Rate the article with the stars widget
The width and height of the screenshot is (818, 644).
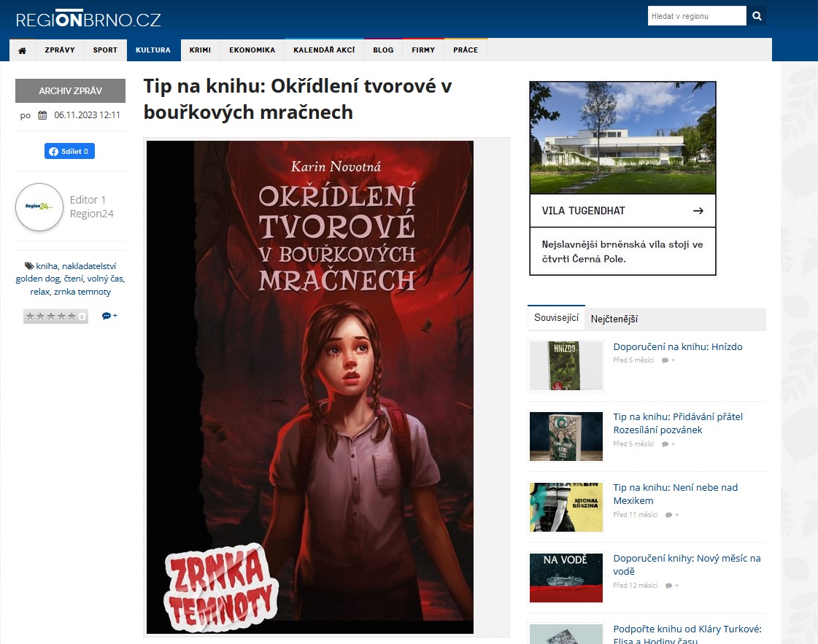click(x=55, y=317)
